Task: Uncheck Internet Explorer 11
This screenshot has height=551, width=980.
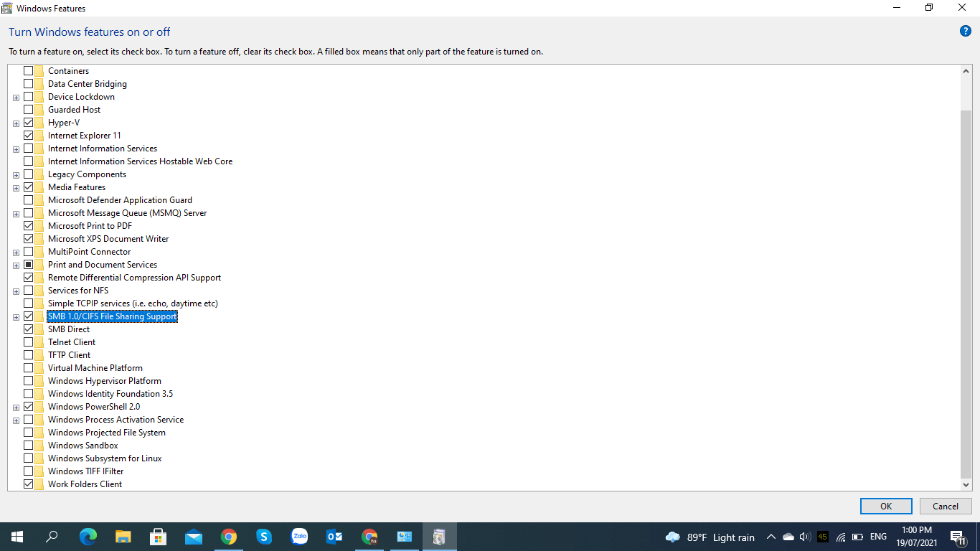Action: pyautogui.click(x=29, y=136)
